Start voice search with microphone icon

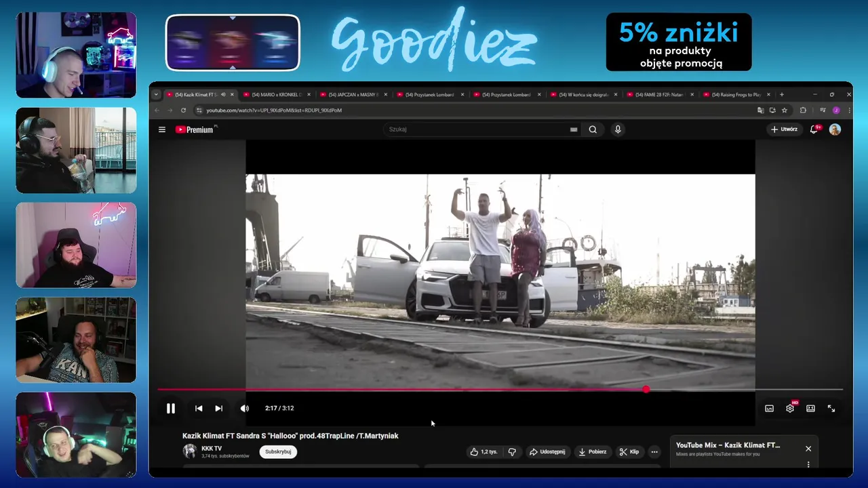(618, 129)
